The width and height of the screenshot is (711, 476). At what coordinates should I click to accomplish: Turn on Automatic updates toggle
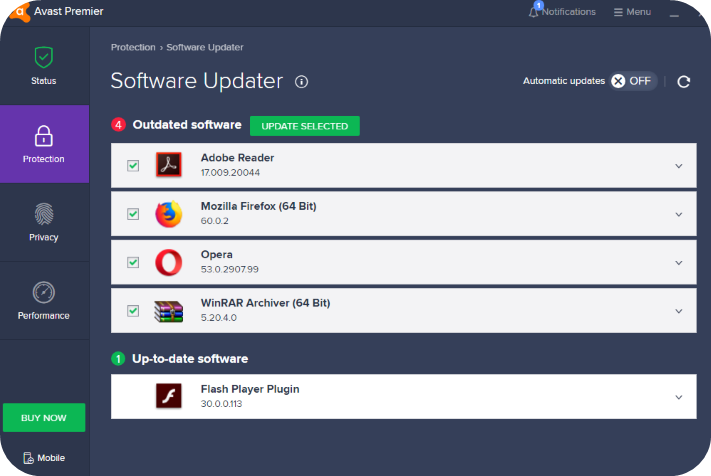coord(633,81)
